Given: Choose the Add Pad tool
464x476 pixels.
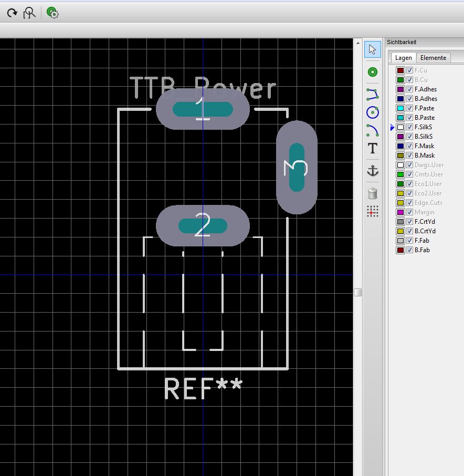Looking at the screenshot, I should pyautogui.click(x=373, y=72).
